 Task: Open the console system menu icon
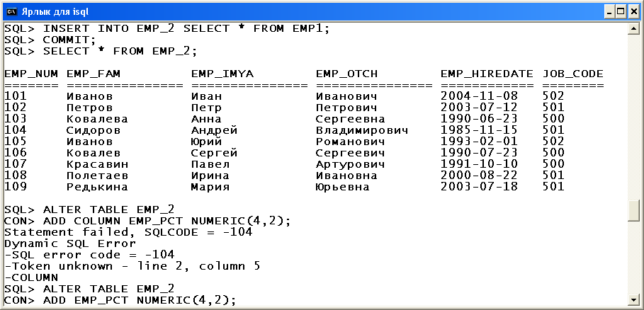[x=12, y=11]
